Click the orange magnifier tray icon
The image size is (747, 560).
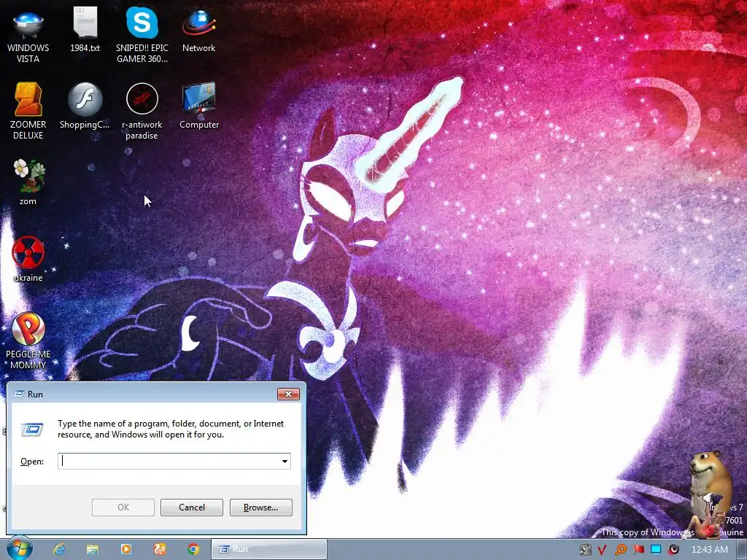pyautogui.click(x=620, y=550)
